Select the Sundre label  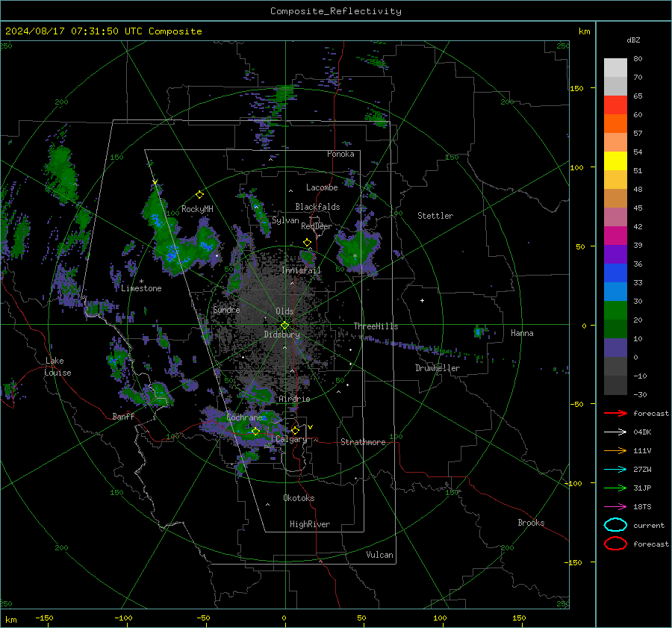click(226, 309)
